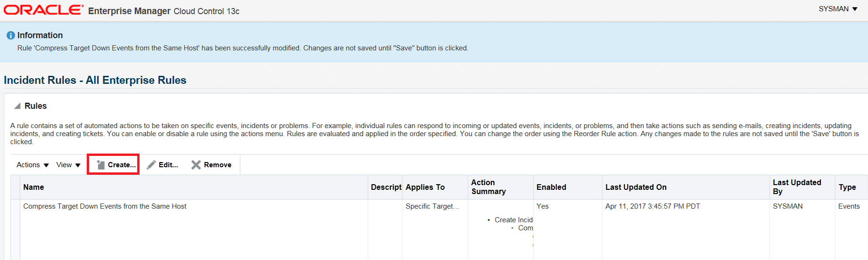Click the Create rule icon

click(100, 165)
